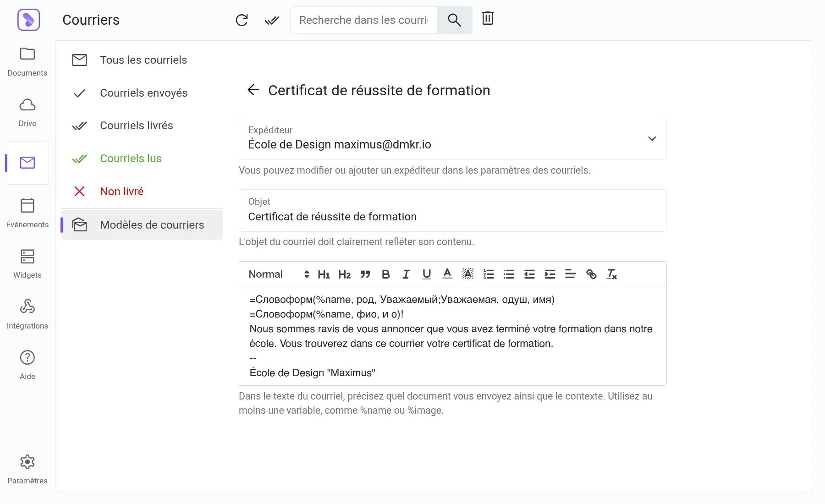
Task: Toggle bold formatting
Action: point(385,274)
